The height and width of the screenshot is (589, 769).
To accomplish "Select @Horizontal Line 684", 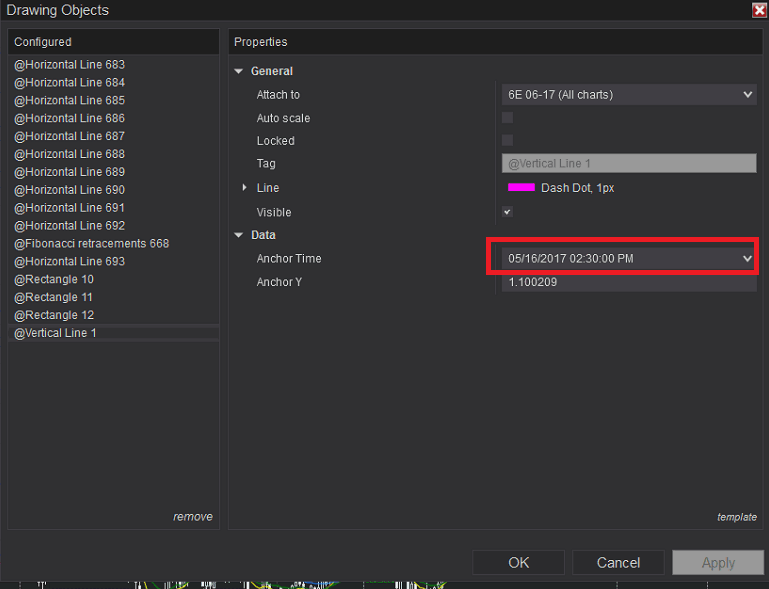I will [113, 82].
